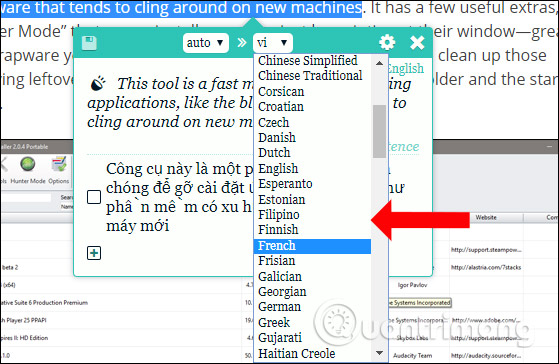
Task: Select the Igor Pavlov publisher cell
Action: [x=412, y=285]
